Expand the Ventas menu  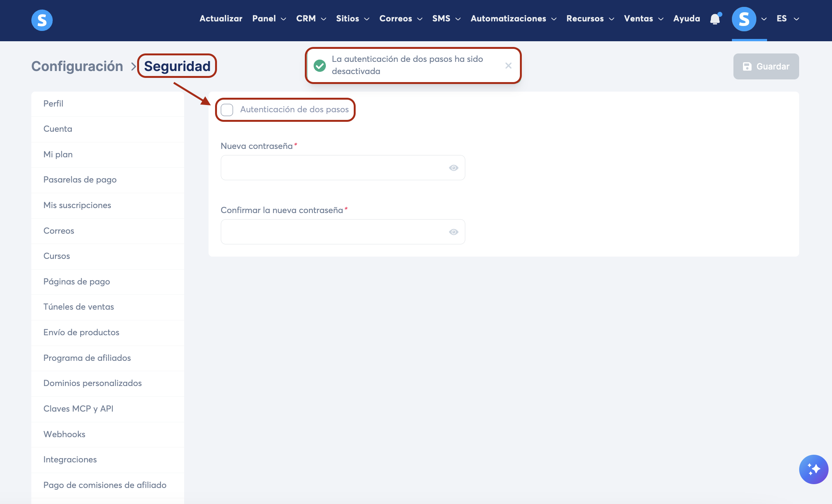pos(644,19)
